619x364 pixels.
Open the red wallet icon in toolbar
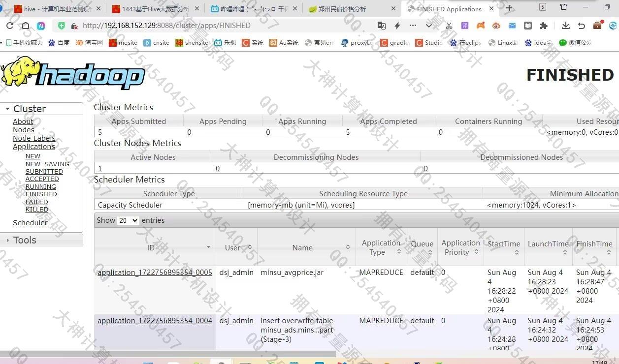point(597,26)
